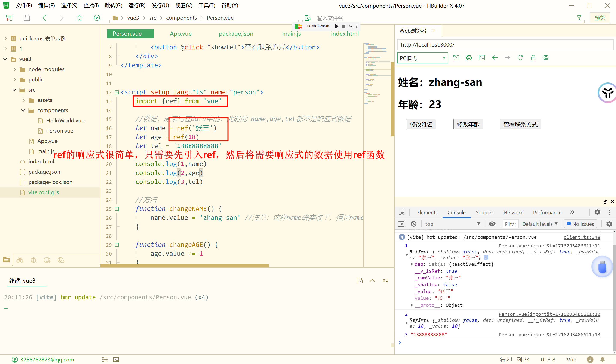Expand the node_modules folder
The height and width of the screenshot is (364, 616).
tap(15, 69)
